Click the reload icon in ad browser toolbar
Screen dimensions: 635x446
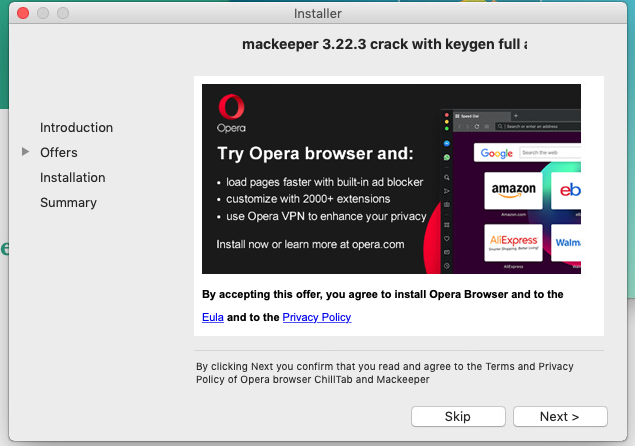tap(477, 126)
